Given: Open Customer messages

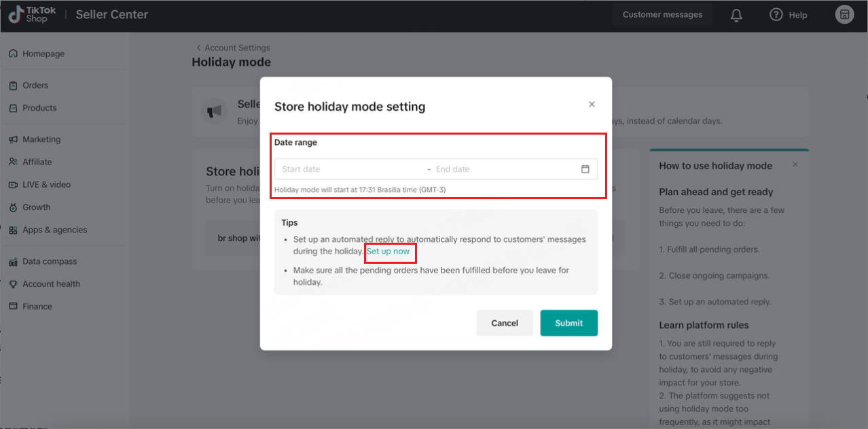Looking at the screenshot, I should pyautogui.click(x=662, y=14).
